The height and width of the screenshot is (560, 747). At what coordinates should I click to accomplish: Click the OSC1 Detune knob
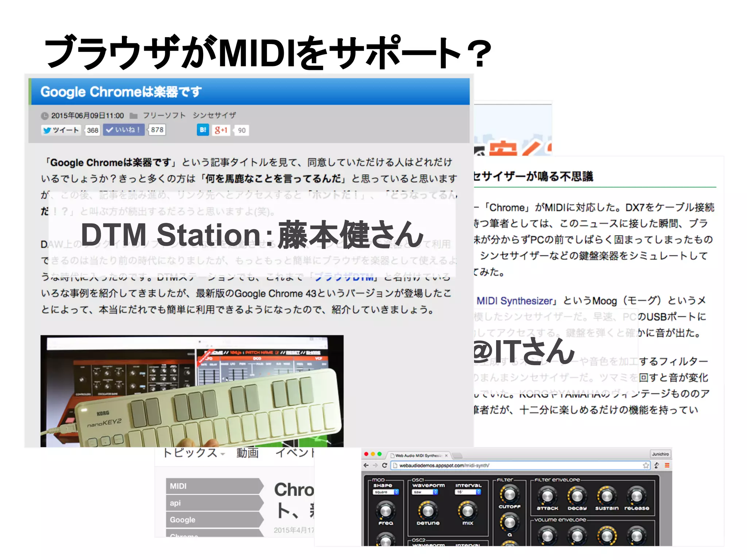(428, 510)
